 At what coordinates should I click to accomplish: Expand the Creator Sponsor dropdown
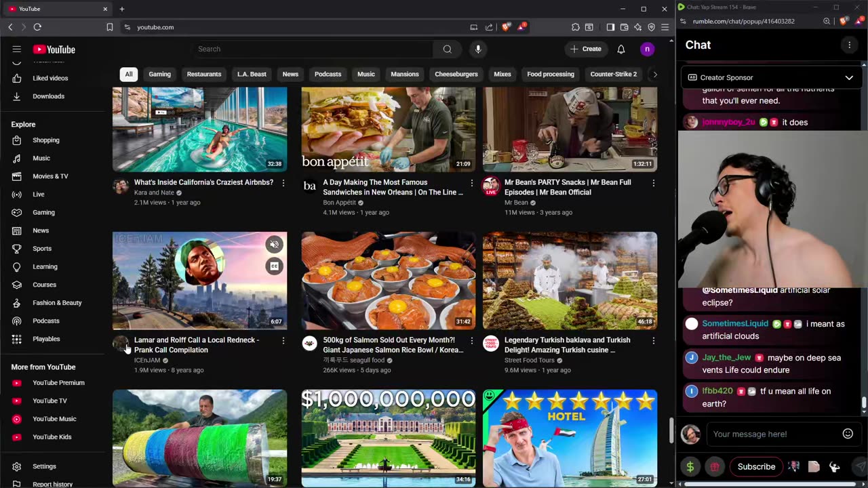(x=848, y=77)
